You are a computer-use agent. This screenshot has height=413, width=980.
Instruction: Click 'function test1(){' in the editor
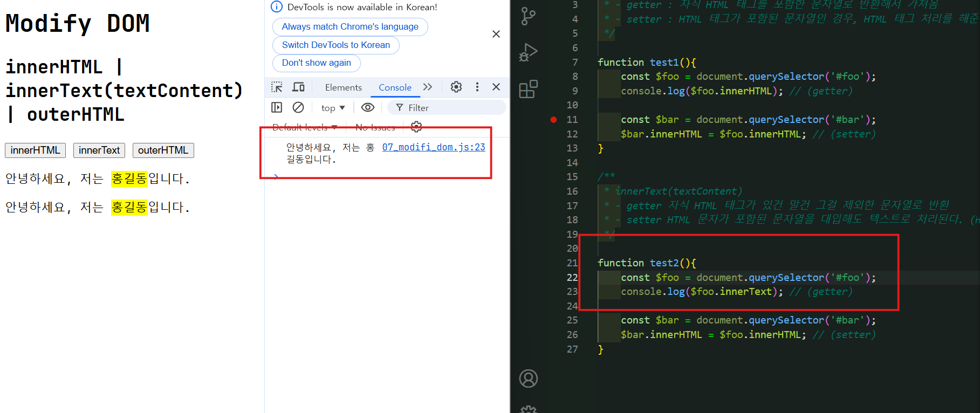[x=647, y=63]
